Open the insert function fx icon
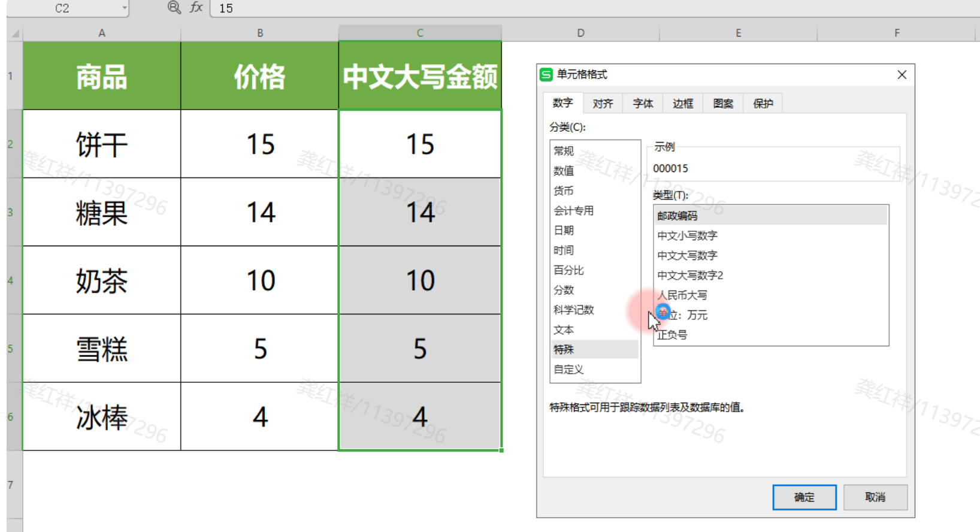This screenshot has width=980, height=532. pyautogui.click(x=196, y=7)
